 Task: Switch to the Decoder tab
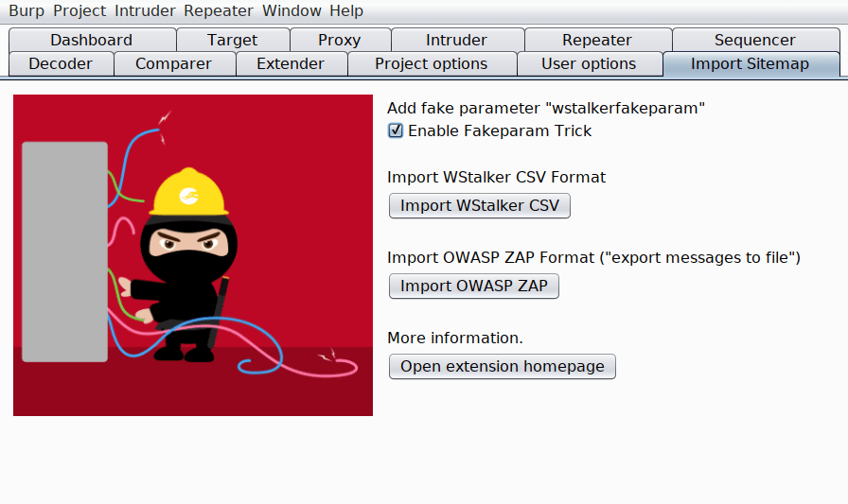pos(61,63)
